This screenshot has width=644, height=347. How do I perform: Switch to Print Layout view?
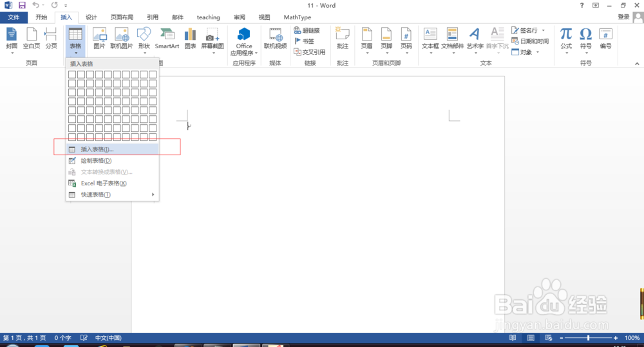(531, 338)
